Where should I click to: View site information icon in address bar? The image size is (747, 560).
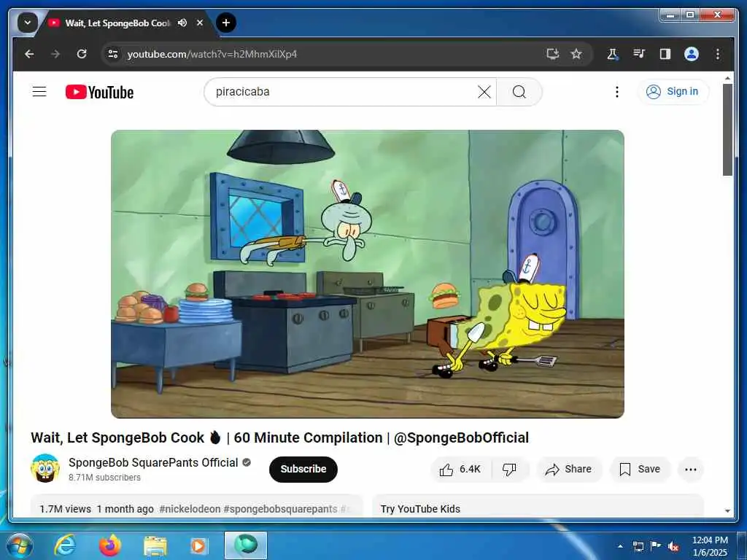(x=113, y=54)
